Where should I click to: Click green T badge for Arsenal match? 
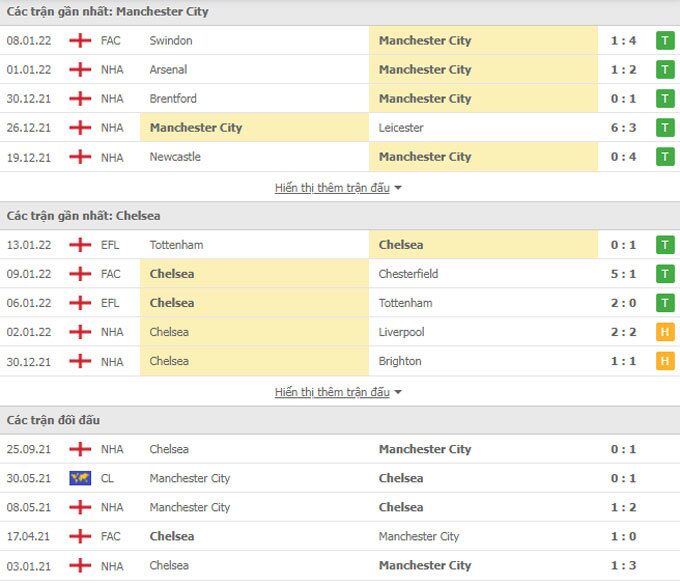[665, 70]
